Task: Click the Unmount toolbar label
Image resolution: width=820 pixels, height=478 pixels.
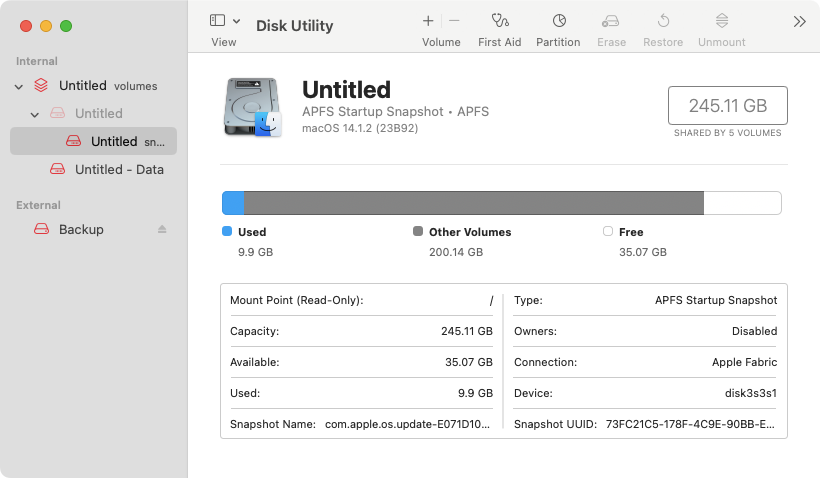Action: pos(722,42)
